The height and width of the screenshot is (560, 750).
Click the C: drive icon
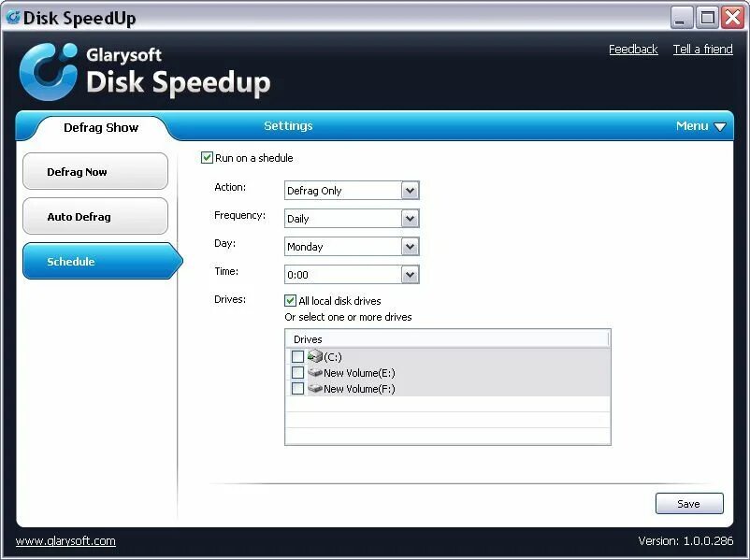(315, 356)
